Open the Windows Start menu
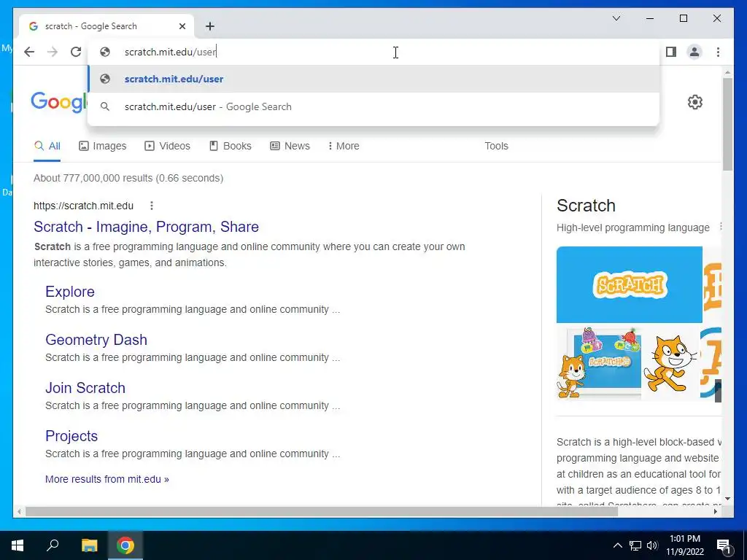Screen dimensions: 747x560 pyautogui.click(x=18, y=545)
